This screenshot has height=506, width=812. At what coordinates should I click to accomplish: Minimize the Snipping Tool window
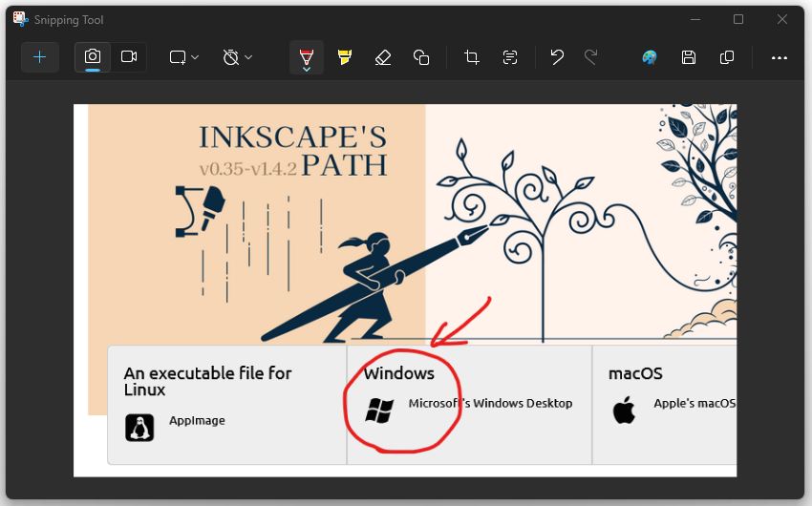(695, 19)
